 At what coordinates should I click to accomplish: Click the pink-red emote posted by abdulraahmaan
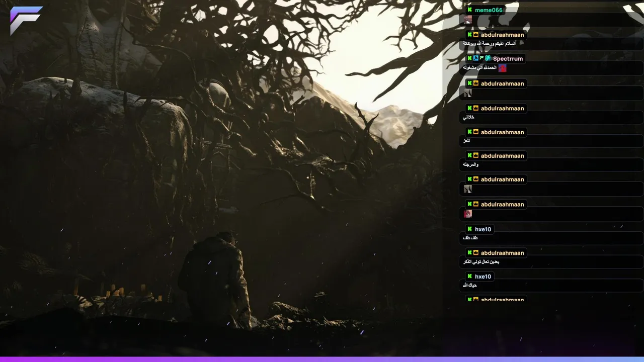click(x=468, y=214)
